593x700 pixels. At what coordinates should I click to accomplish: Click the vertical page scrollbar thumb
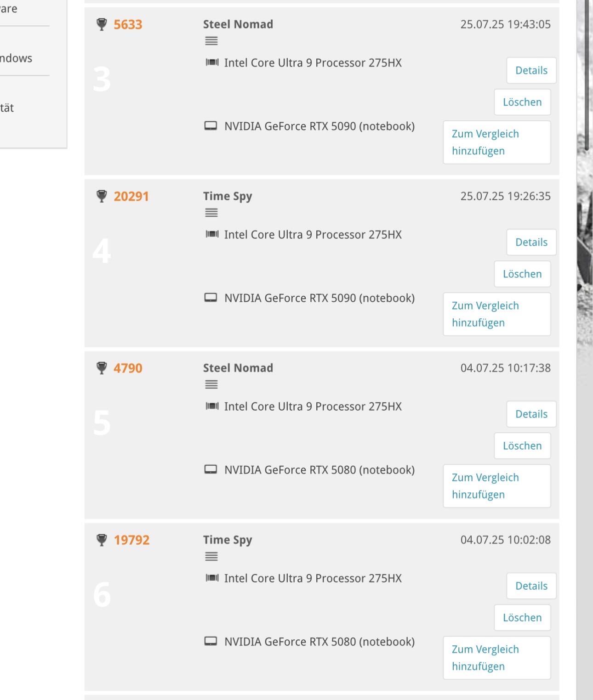587,75
